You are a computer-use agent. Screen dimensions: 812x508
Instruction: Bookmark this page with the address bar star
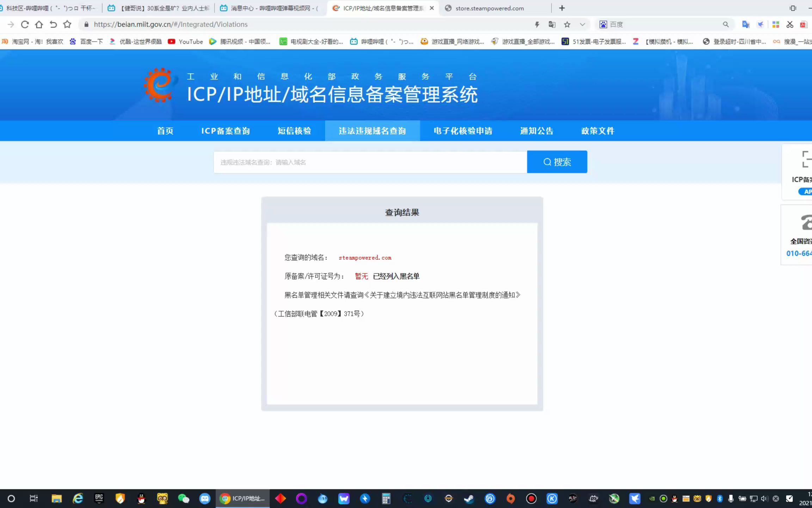coord(567,24)
